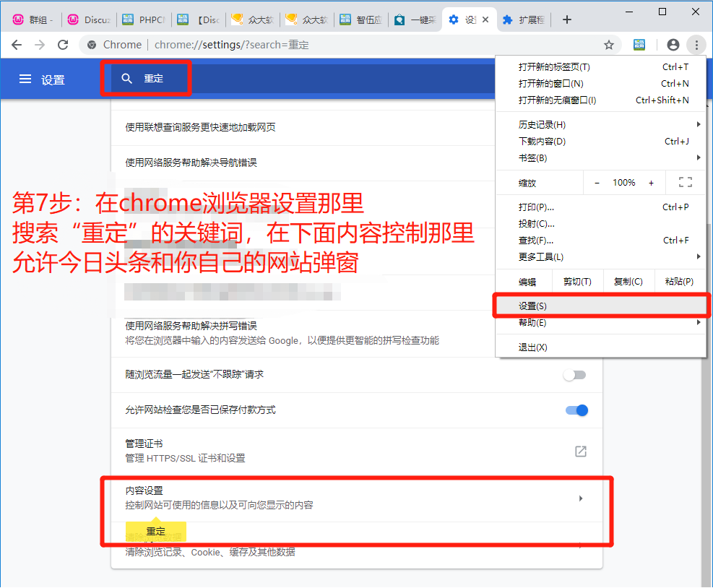Click the site info icon in address bar
This screenshot has height=588, width=713.
[x=92, y=45]
